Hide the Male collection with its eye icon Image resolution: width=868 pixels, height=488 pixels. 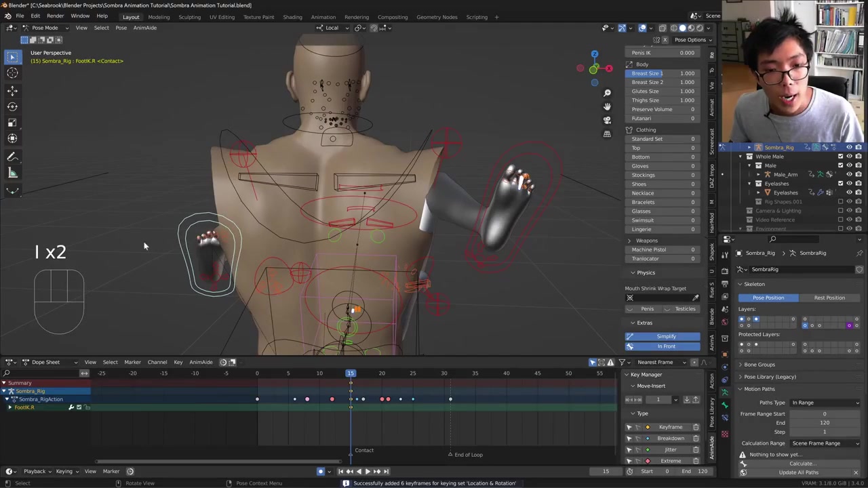tap(849, 165)
